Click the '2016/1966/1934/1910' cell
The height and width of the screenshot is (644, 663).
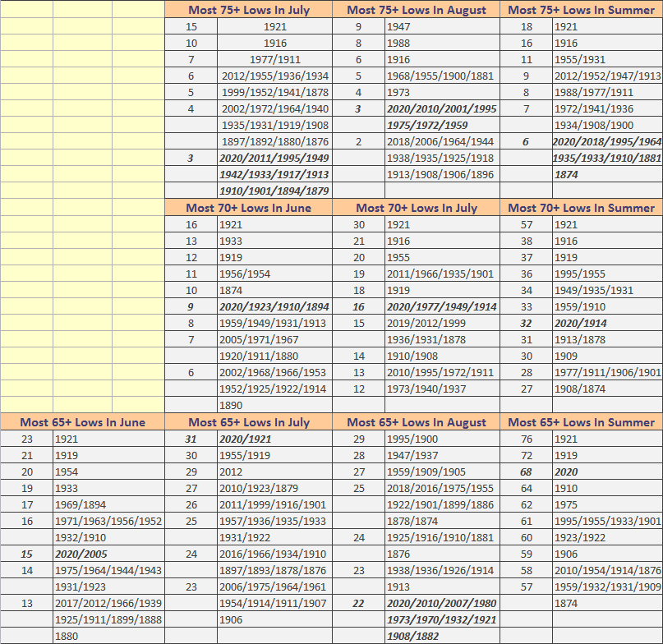point(275,554)
